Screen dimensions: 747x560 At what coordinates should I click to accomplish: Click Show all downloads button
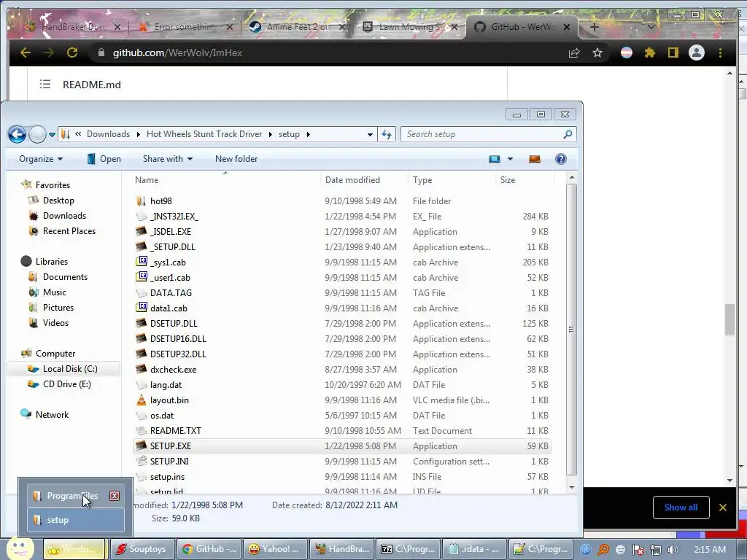681,507
